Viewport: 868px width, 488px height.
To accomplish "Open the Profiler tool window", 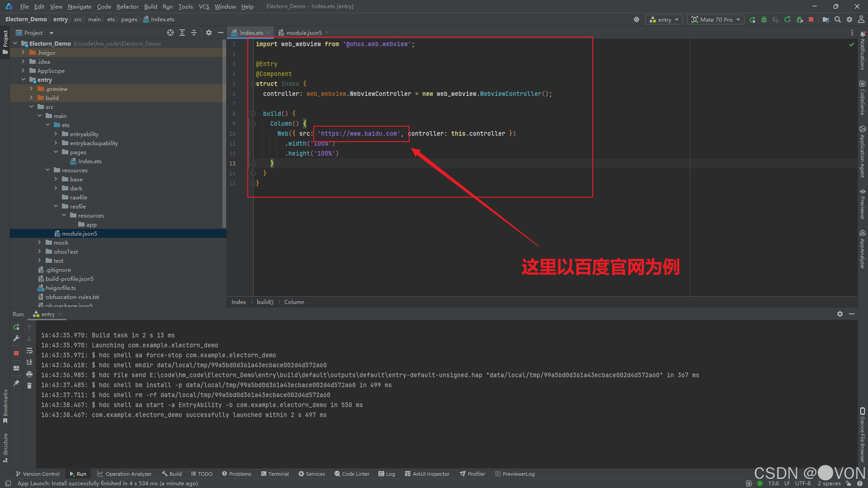I will tap(472, 474).
